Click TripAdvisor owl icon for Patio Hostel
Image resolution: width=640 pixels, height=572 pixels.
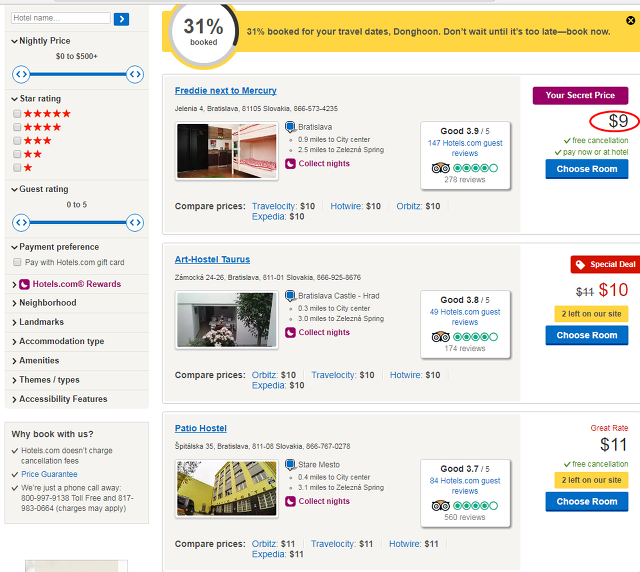[x=440, y=506]
